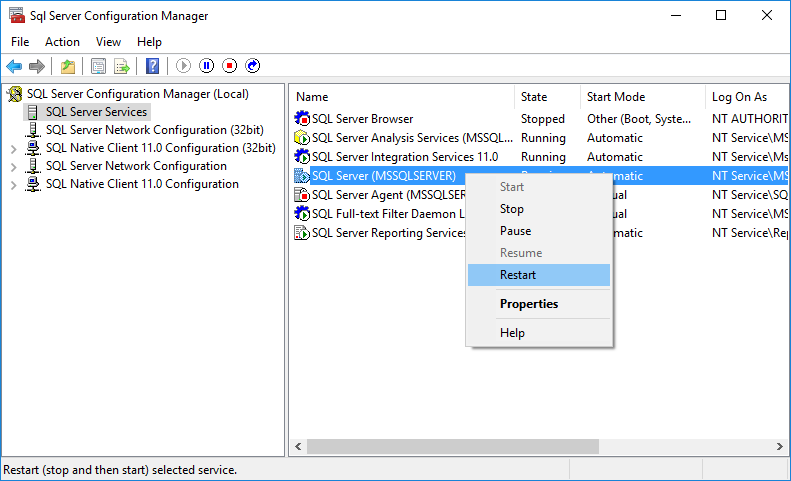791x481 pixels.
Task: Expand SQL Native Client 11.0 Configuration (32bit)
Action: 14,149
